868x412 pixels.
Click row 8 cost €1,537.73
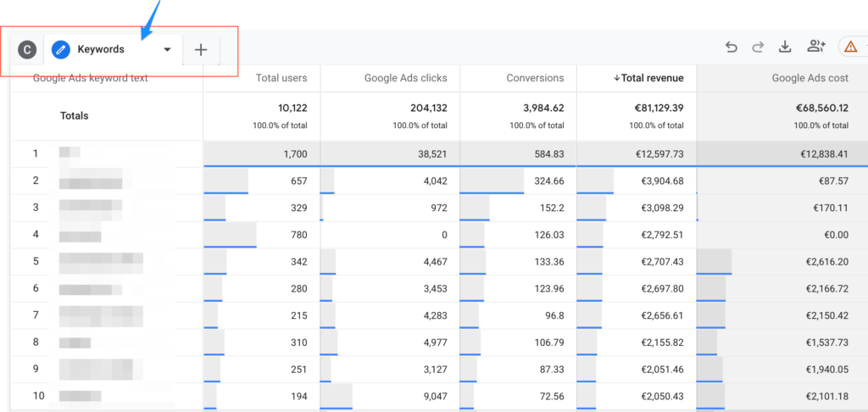[827, 342]
